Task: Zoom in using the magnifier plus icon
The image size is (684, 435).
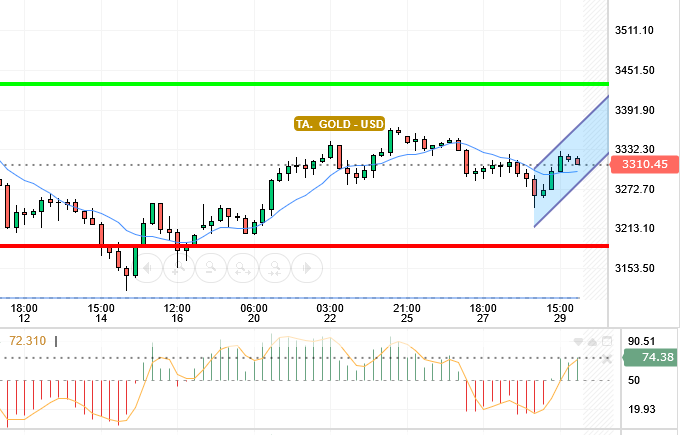Action: click(x=179, y=267)
